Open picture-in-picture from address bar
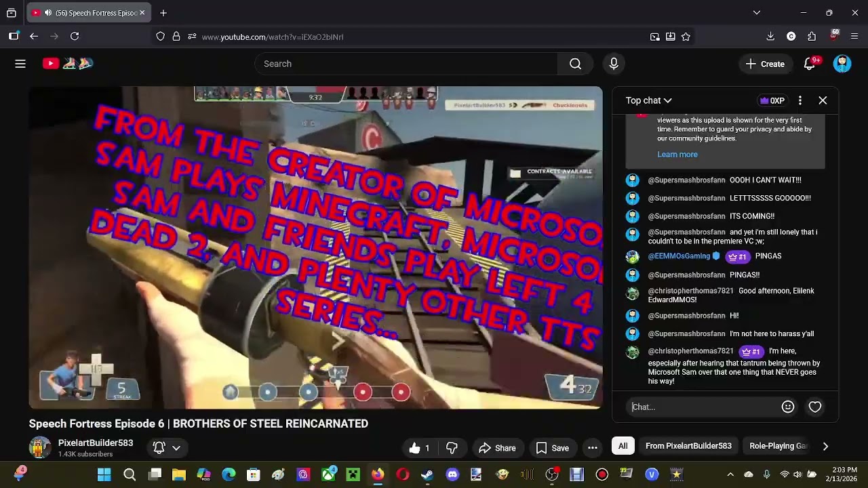Screen dimensions: 868x488 tap(655, 37)
